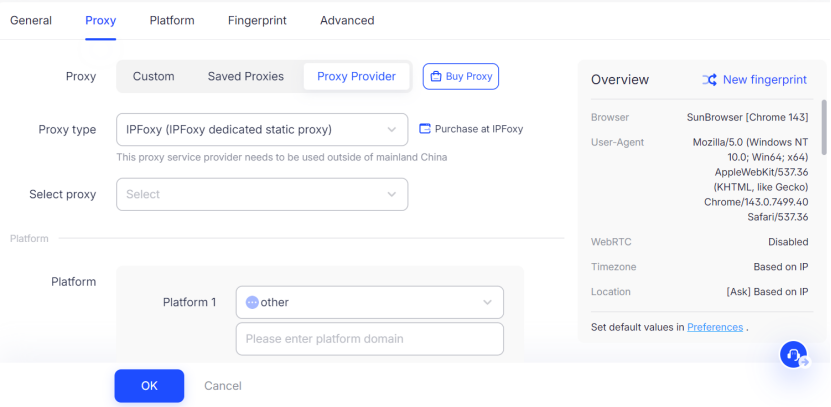Open the Platform 1 dropdown
This screenshot has width=831, height=407.
(x=370, y=302)
